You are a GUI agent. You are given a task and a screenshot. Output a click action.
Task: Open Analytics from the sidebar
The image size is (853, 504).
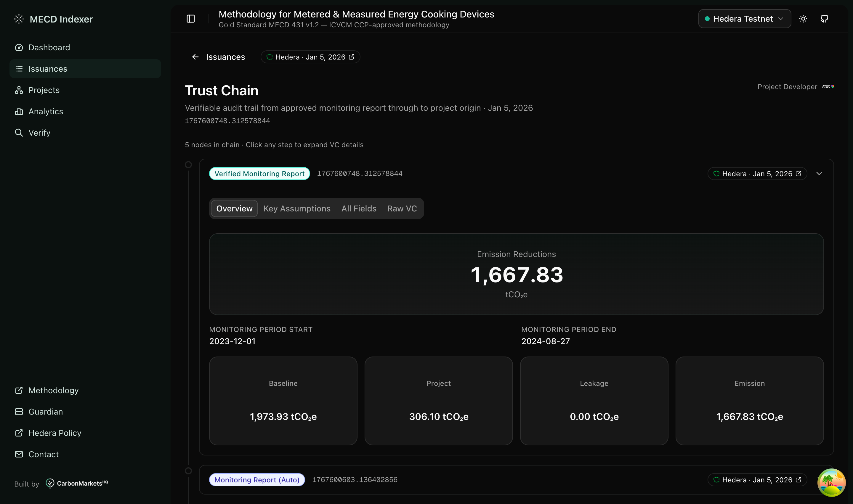click(46, 111)
